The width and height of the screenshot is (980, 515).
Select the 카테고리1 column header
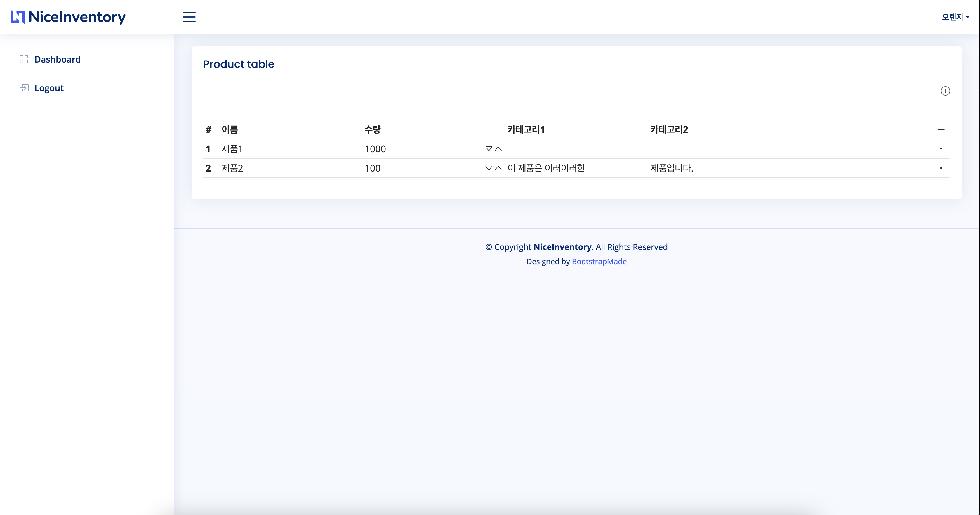526,129
